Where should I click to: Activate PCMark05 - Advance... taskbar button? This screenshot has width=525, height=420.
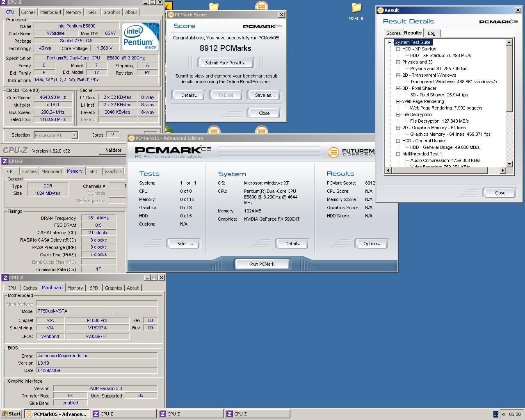coord(56,414)
